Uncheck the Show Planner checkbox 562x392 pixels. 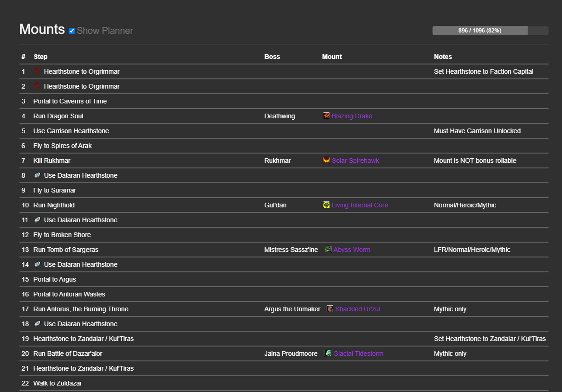71,31
